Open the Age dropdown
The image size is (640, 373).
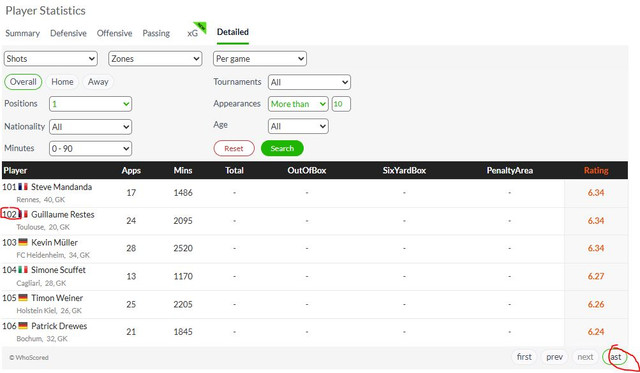pyautogui.click(x=298, y=126)
